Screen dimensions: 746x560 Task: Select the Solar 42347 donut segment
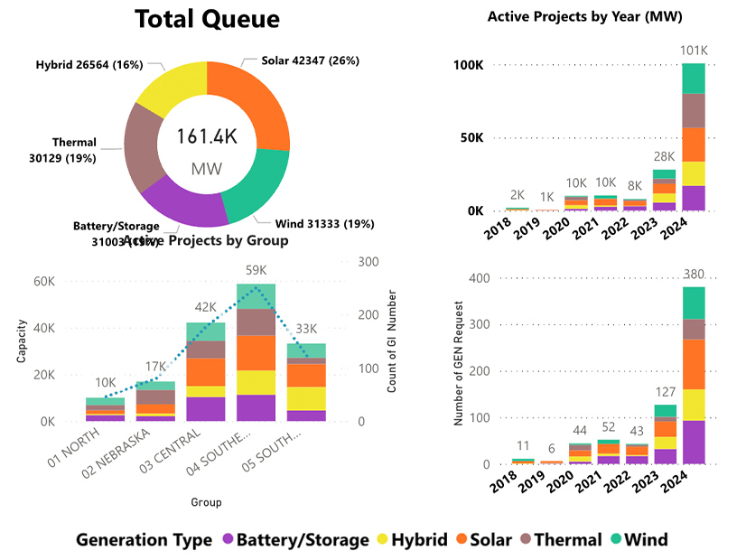(x=262, y=95)
